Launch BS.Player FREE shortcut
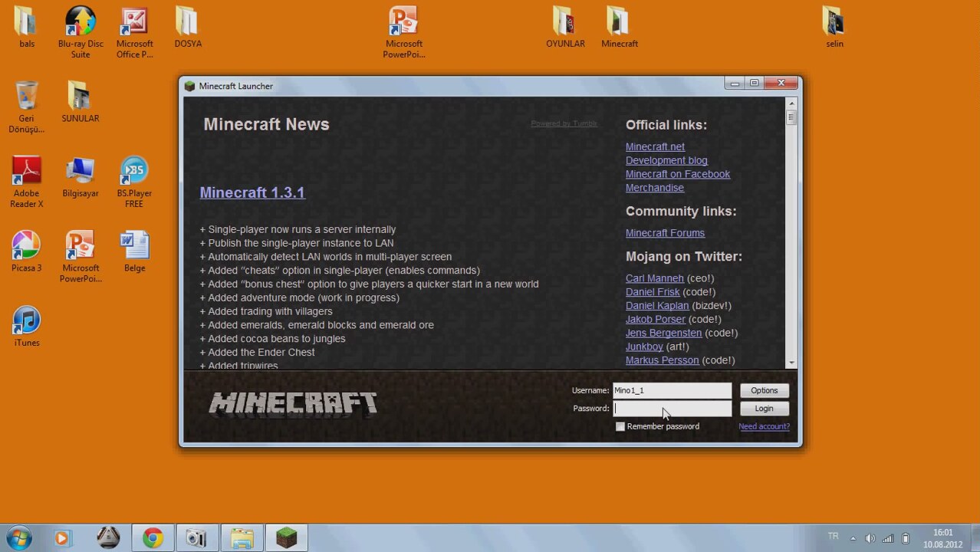The image size is (980, 552). (x=134, y=182)
